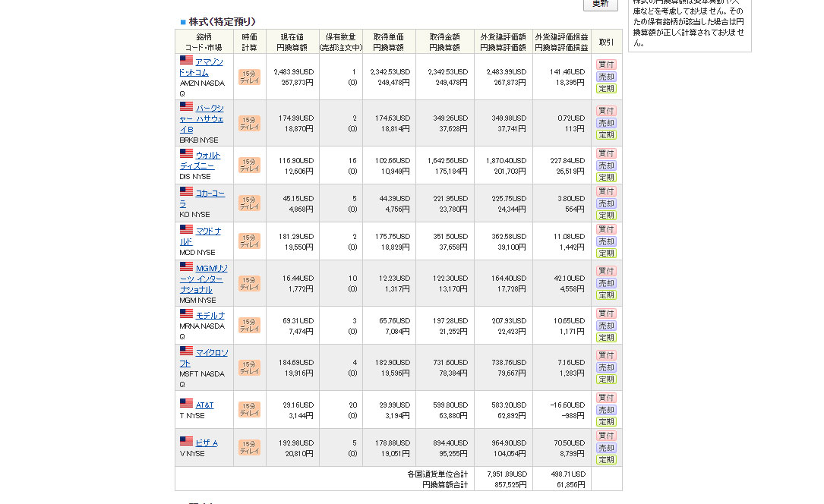
Task: Open the アマゾン ドットコム stock link
Action: [x=201, y=68]
